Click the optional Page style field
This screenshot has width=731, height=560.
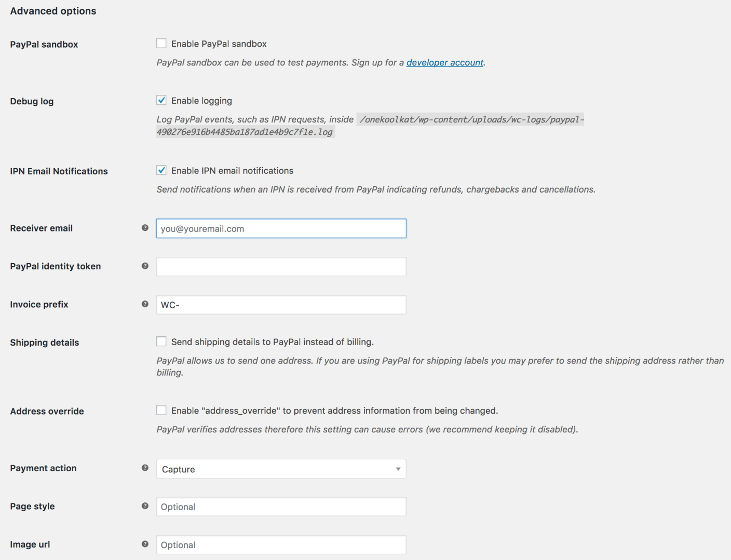[x=281, y=507]
